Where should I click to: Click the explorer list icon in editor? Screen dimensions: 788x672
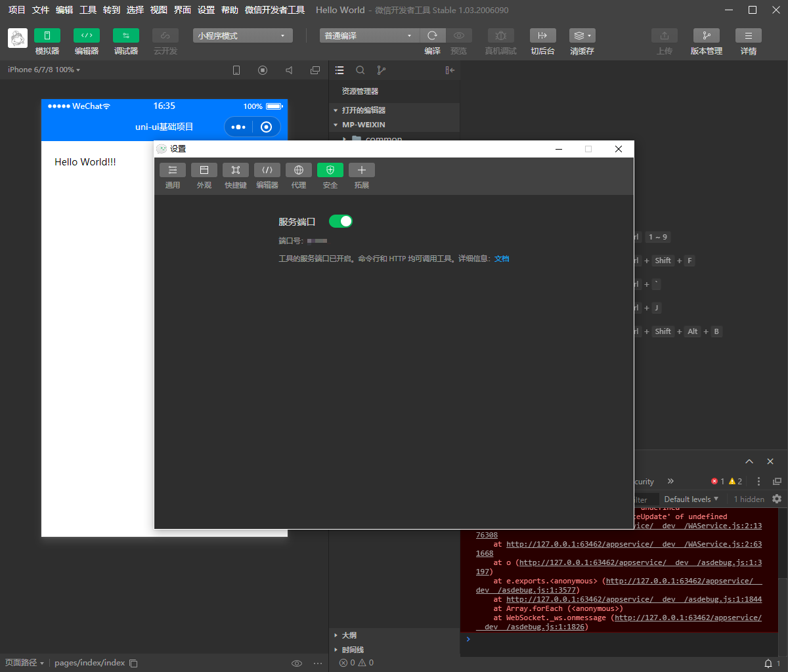pyautogui.click(x=339, y=70)
